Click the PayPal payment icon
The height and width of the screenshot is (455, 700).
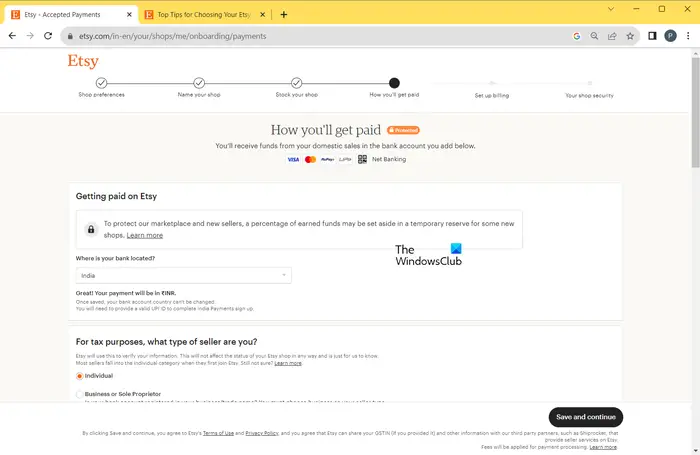(x=328, y=159)
